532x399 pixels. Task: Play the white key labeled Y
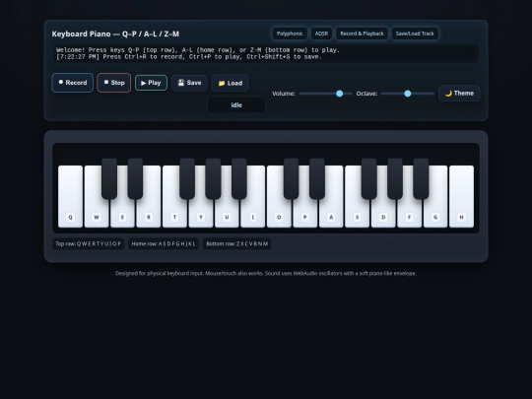coord(201,214)
